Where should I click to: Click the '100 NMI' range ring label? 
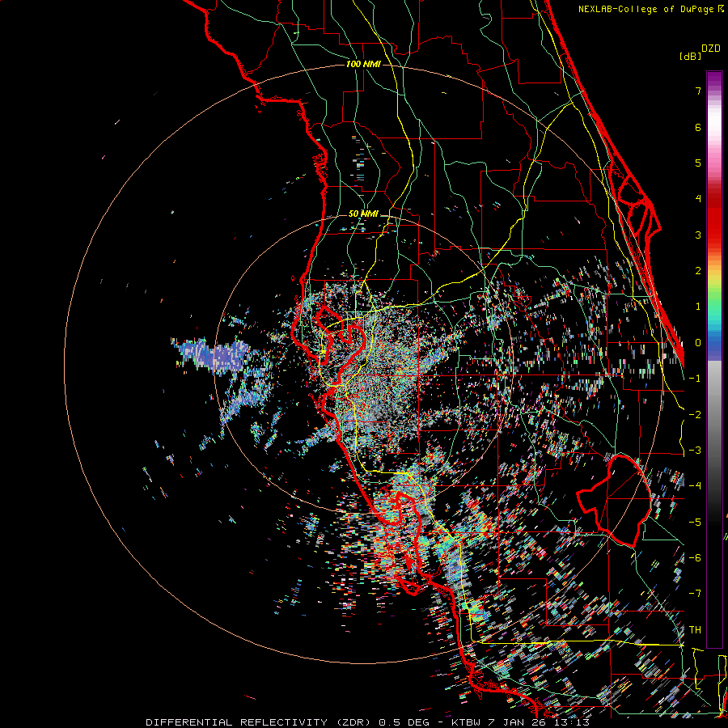[363, 64]
